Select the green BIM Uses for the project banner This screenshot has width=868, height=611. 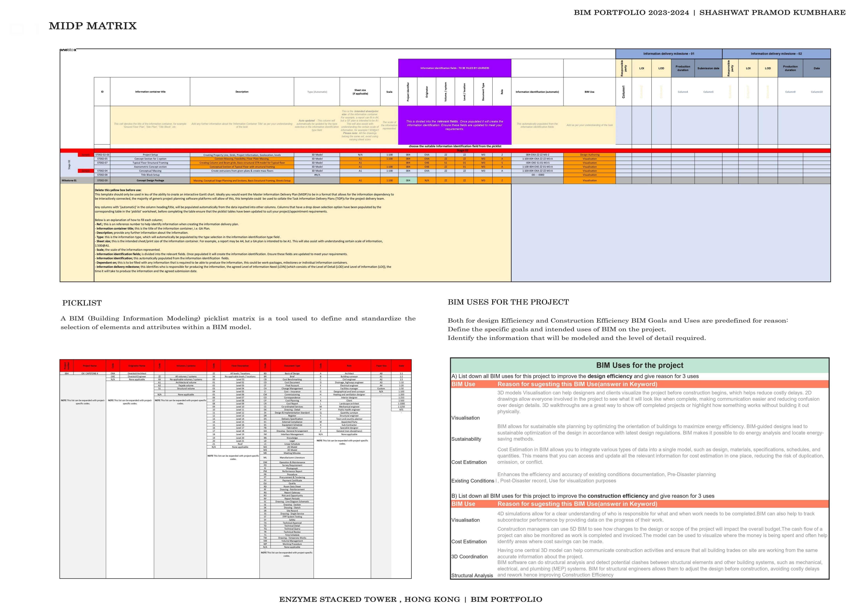coord(639,365)
